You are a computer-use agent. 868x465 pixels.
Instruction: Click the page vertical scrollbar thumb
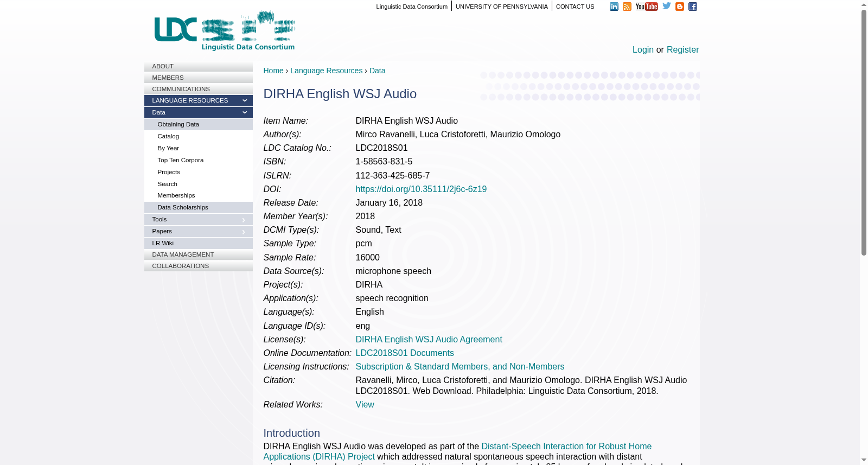coord(864,132)
